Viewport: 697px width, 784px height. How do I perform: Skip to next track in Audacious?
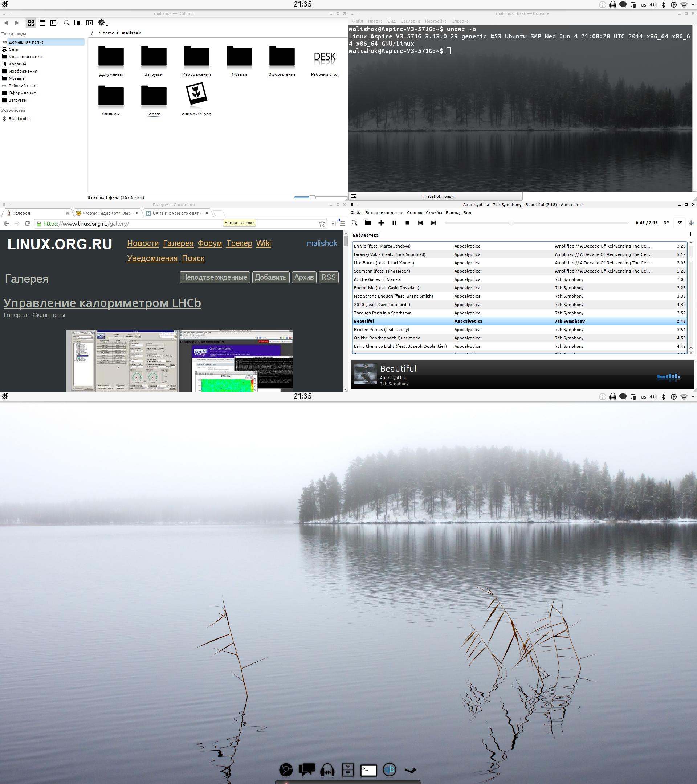tap(433, 223)
